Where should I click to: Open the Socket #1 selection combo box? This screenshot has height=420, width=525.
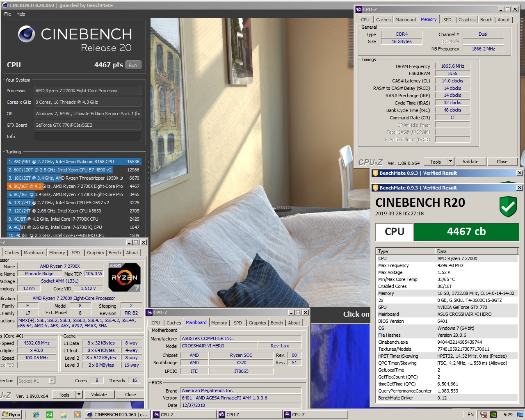(37, 381)
